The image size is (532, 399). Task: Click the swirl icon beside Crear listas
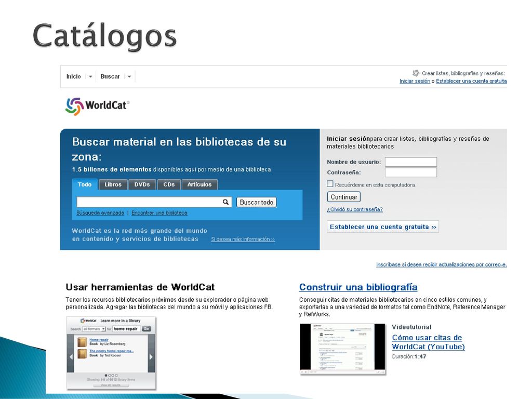(x=416, y=73)
